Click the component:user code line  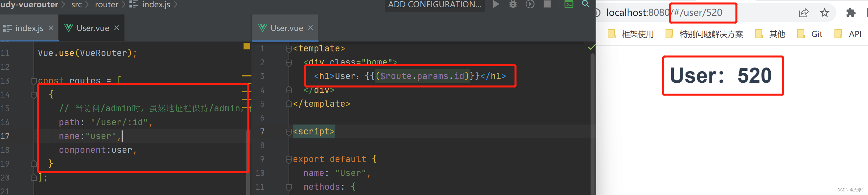(x=98, y=150)
